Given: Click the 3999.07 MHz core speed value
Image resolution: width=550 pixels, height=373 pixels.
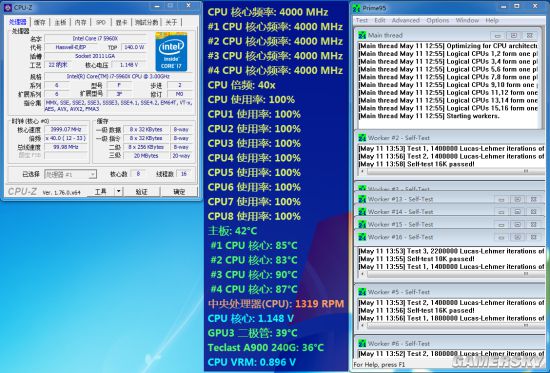Looking at the screenshot, I should pyautogui.click(x=66, y=129).
